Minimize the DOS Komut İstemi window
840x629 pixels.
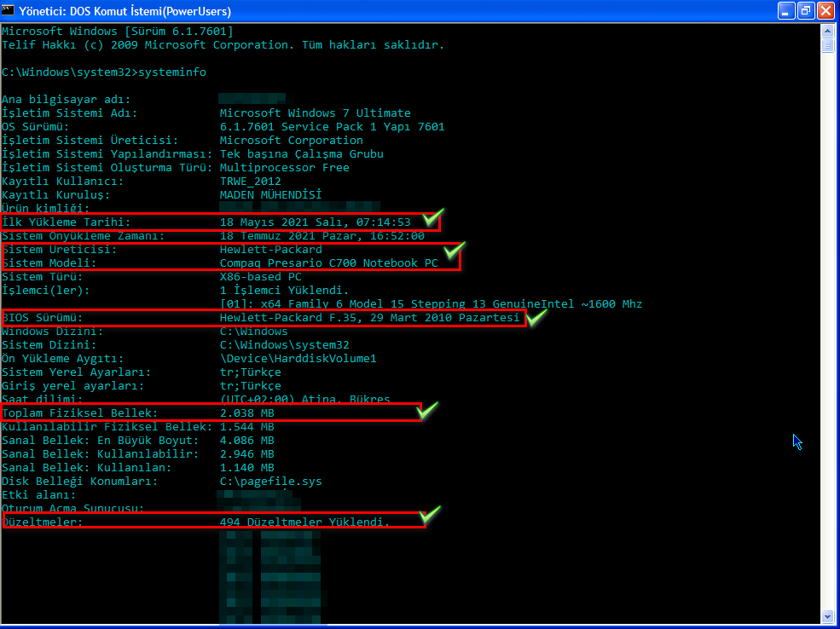(786, 10)
